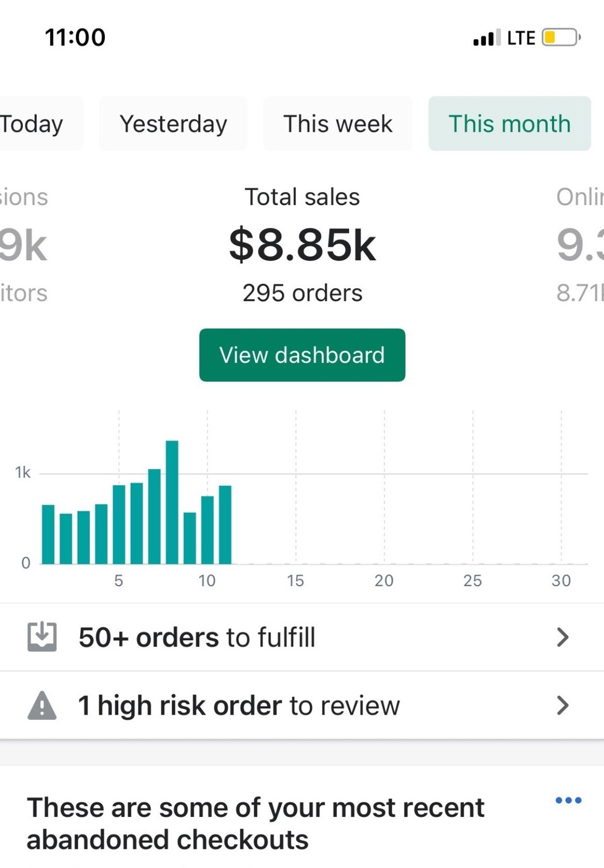Select the This month tab

(509, 124)
